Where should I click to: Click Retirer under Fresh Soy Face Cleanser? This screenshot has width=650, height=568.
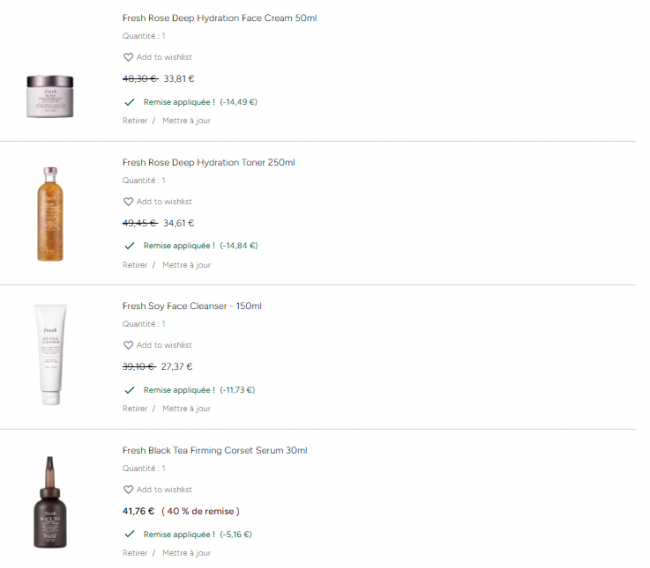click(x=135, y=409)
